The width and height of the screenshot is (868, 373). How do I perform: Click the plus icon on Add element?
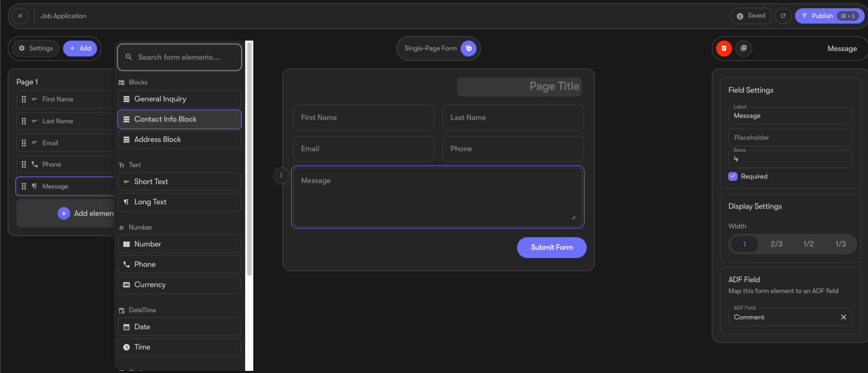[64, 214]
